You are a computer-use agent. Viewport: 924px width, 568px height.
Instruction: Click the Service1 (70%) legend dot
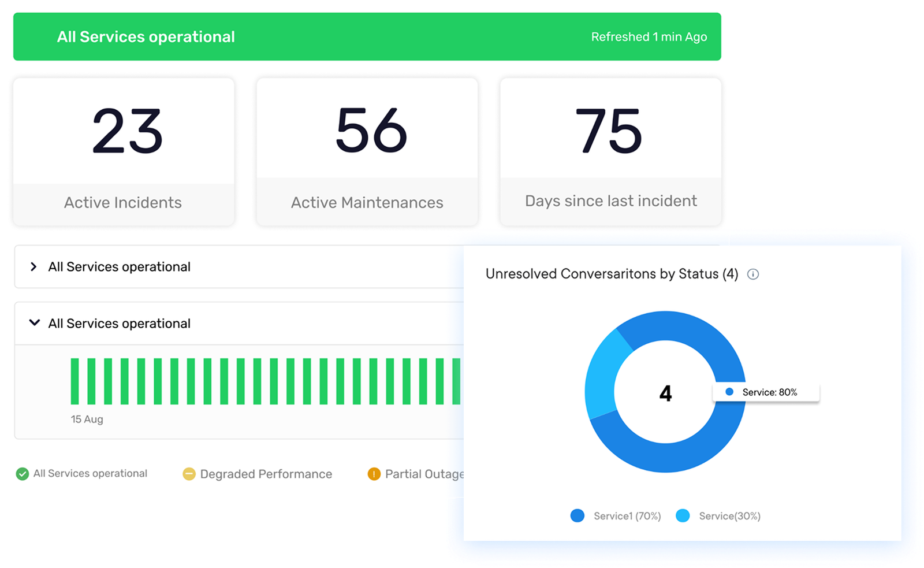577,515
